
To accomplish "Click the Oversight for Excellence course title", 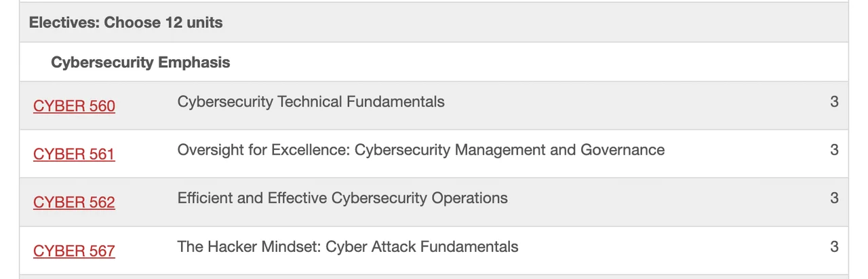I will 420,149.
